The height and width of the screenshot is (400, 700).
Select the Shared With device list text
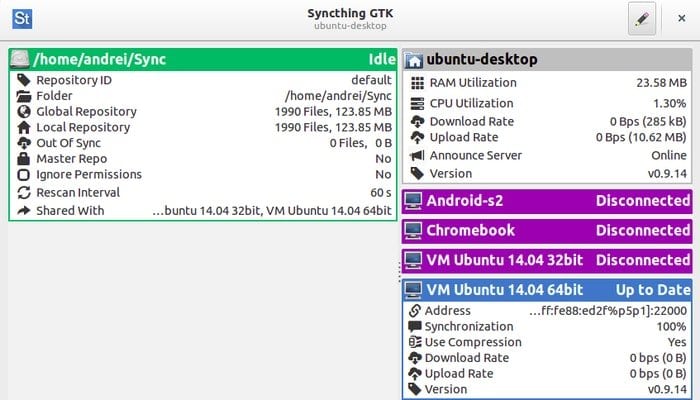pyautogui.click(x=272, y=211)
